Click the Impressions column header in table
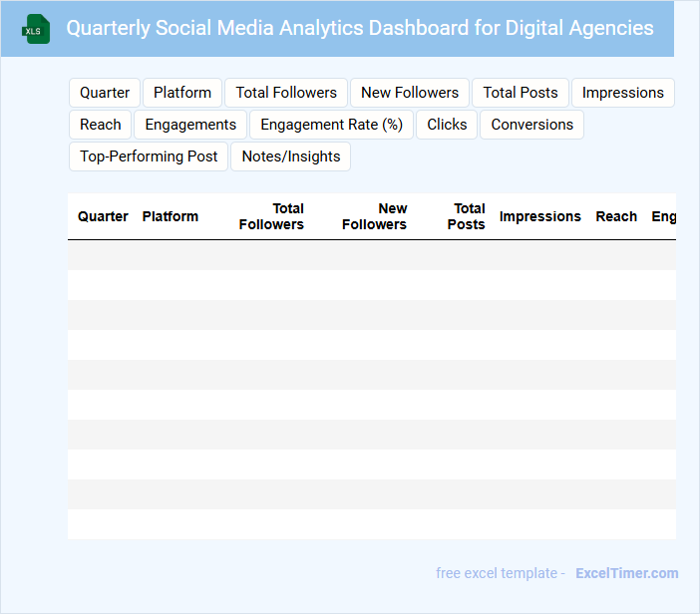 (x=539, y=216)
